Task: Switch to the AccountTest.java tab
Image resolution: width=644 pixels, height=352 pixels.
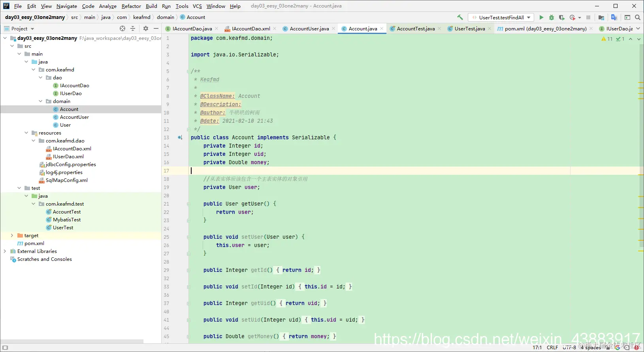Action: click(416, 28)
